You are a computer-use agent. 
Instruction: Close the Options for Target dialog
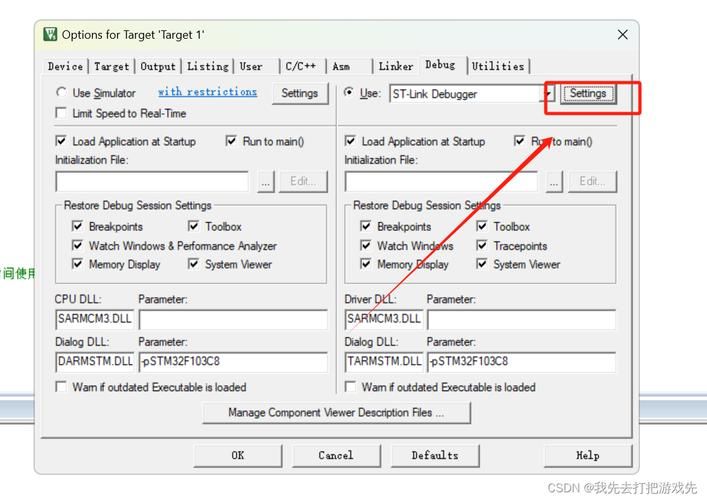tap(622, 35)
